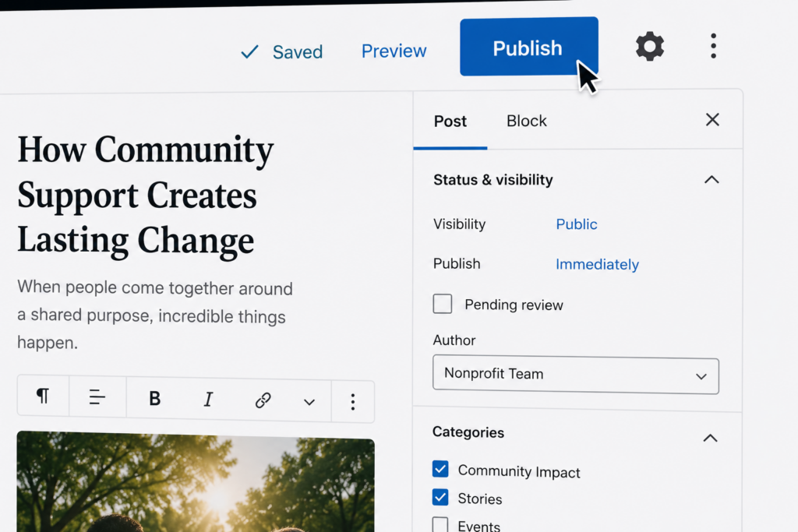Click the Saved checkmark status
The image size is (798, 532).
click(x=281, y=51)
